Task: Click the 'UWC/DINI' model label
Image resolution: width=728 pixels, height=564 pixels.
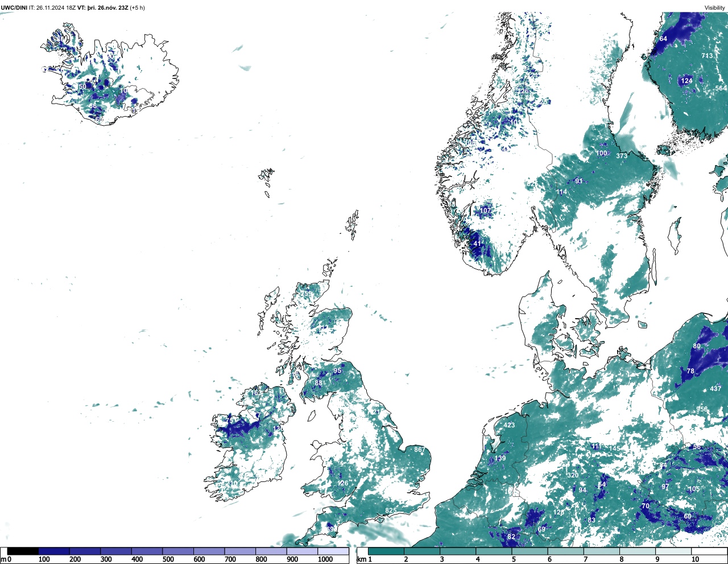Action: pyautogui.click(x=14, y=8)
